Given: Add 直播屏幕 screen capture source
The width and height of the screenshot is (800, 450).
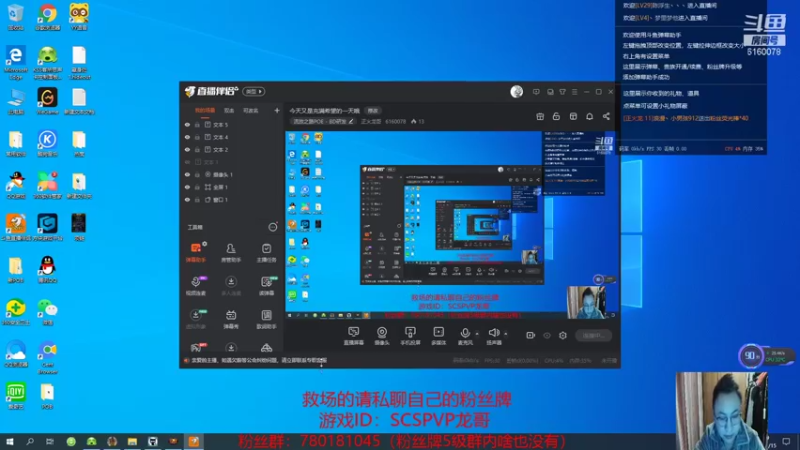Looking at the screenshot, I should pyautogui.click(x=353, y=336).
